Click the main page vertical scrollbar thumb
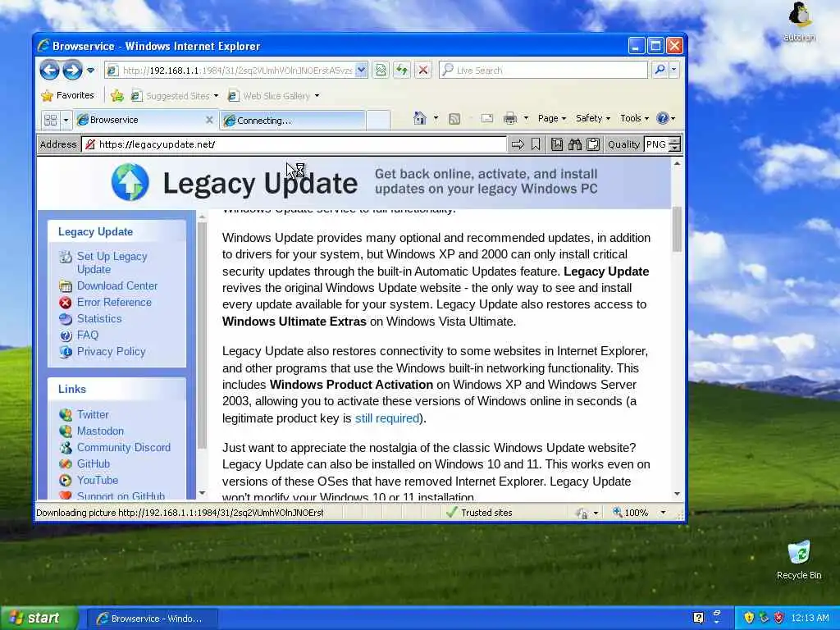The image size is (840, 630). pyautogui.click(x=677, y=229)
